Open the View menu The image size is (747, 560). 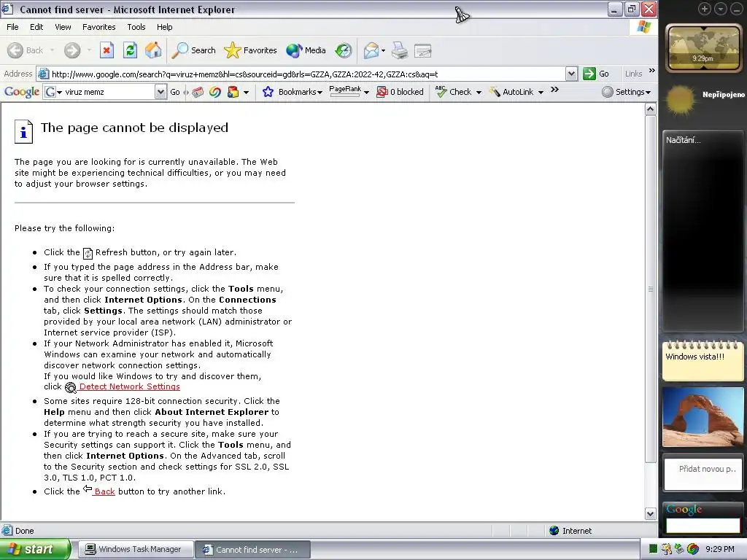coord(63,27)
